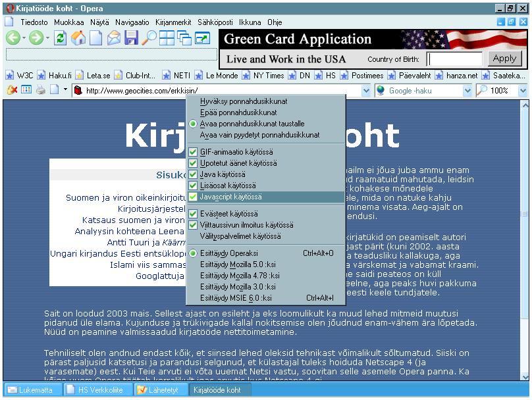
Task: Choose Esittäydy MSIE 6.0 :ksi entry
Action: [266, 298]
